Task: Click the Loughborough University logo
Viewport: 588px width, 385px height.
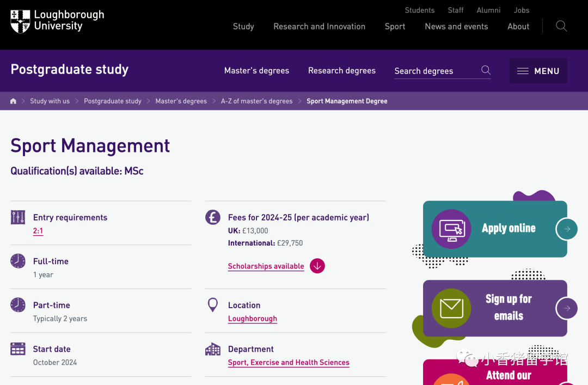Action: [x=57, y=21]
